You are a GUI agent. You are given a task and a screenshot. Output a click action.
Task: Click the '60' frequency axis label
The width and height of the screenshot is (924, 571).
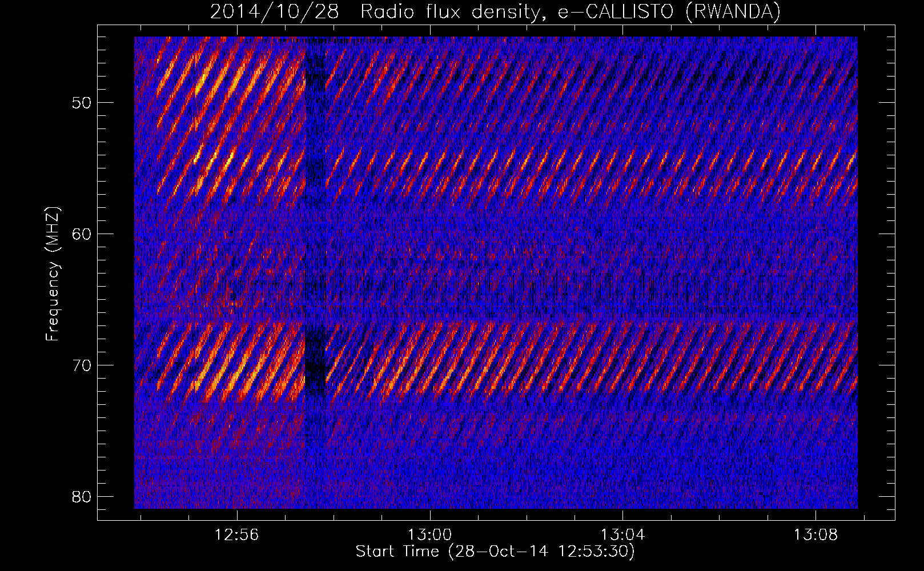click(82, 234)
